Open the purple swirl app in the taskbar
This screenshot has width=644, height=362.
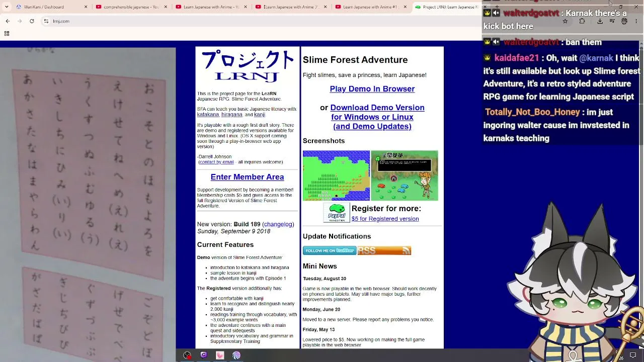[236, 355]
